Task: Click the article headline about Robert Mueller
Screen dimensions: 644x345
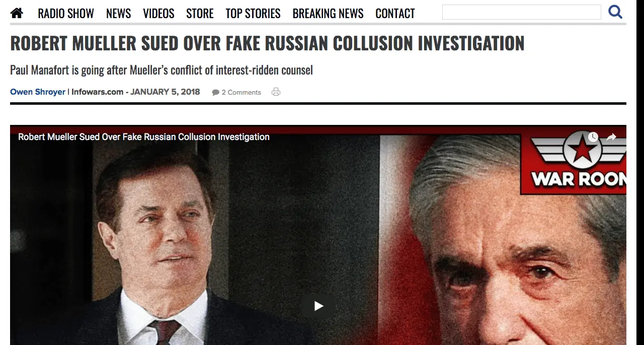Action: [267, 43]
